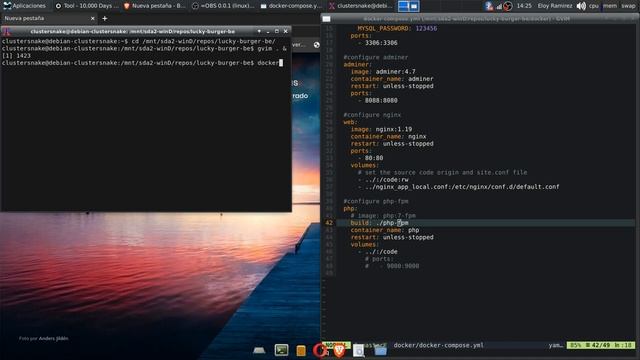Screen dimensions: 640x360
Task: Open the blue folder dock icon
Action: pyautogui.click(x=380, y=351)
